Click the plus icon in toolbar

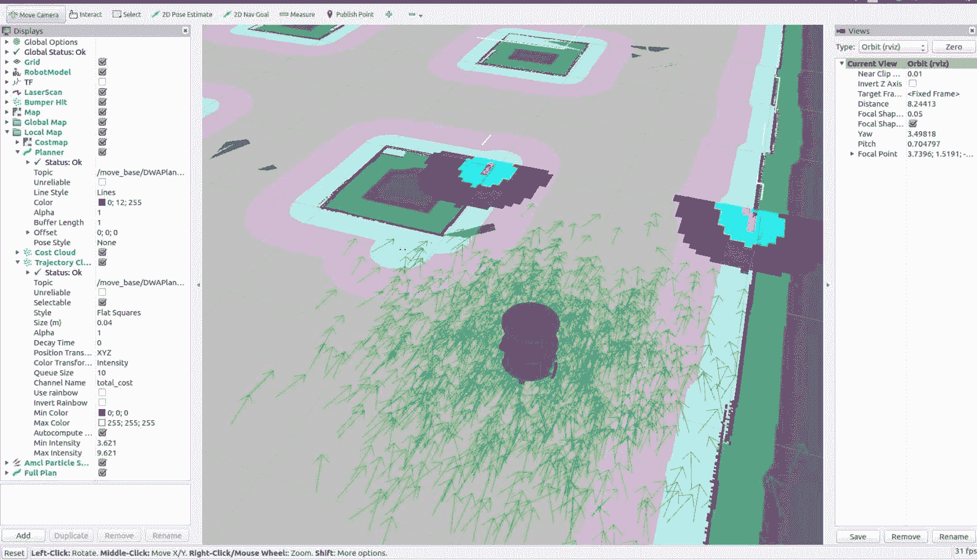point(389,14)
